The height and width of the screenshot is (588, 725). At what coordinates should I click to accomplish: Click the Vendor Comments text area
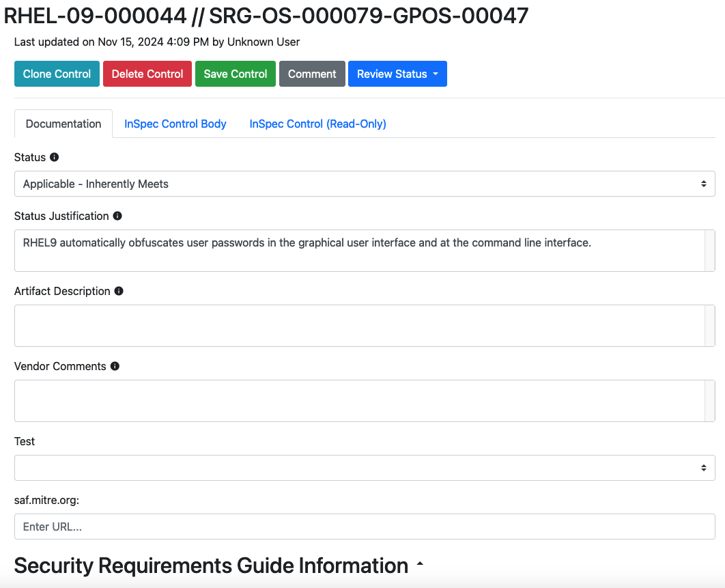(359, 401)
